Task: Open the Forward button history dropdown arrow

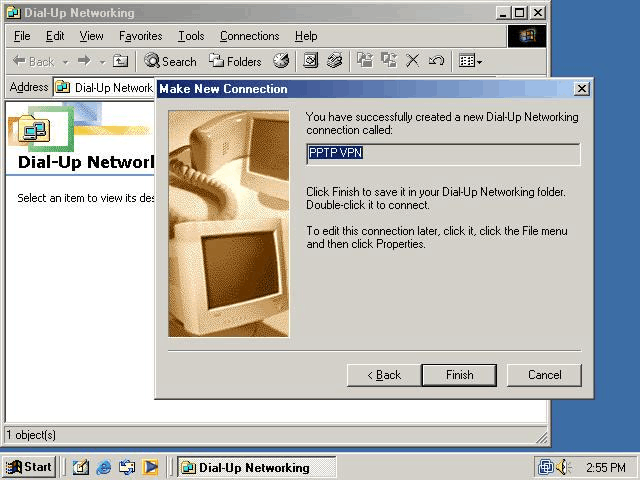Action: [x=101, y=61]
